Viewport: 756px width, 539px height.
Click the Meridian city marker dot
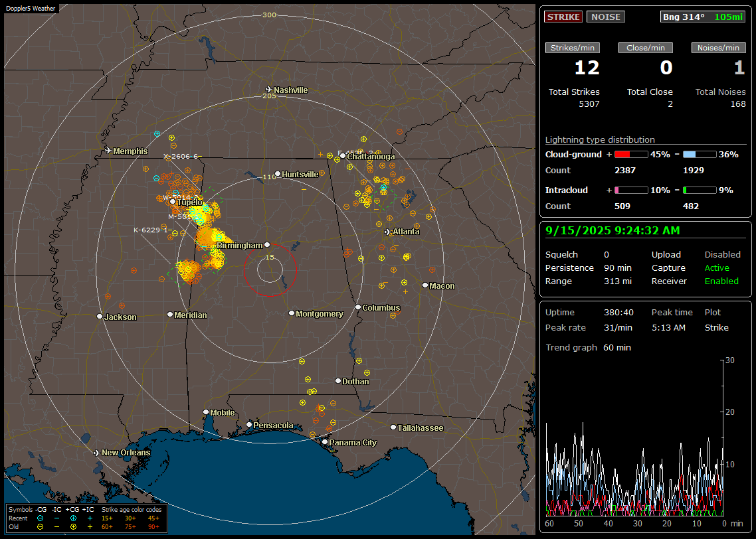click(x=169, y=315)
